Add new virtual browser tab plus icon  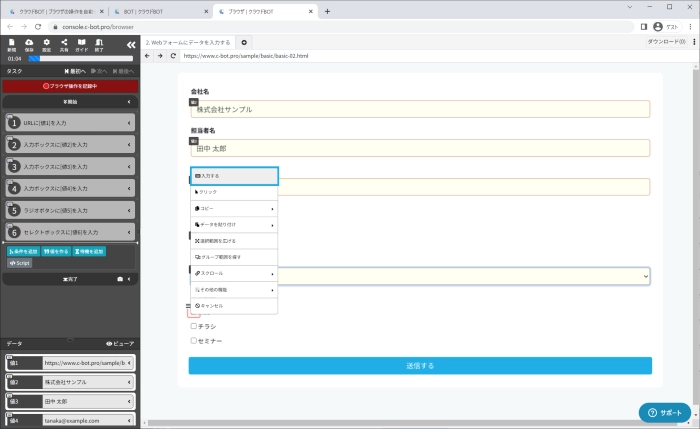(244, 43)
